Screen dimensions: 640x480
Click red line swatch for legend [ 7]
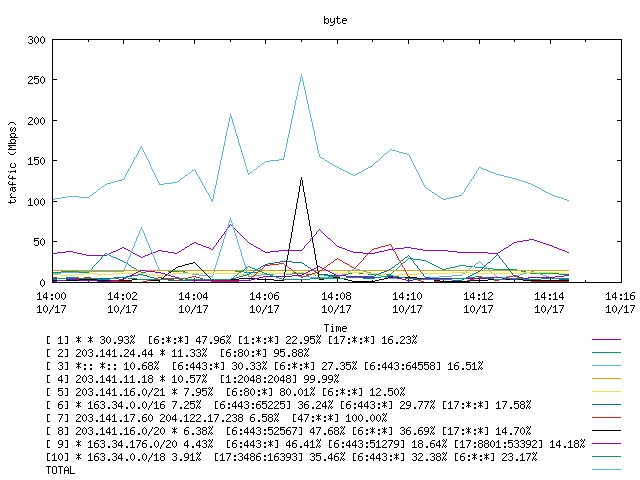(x=606, y=418)
